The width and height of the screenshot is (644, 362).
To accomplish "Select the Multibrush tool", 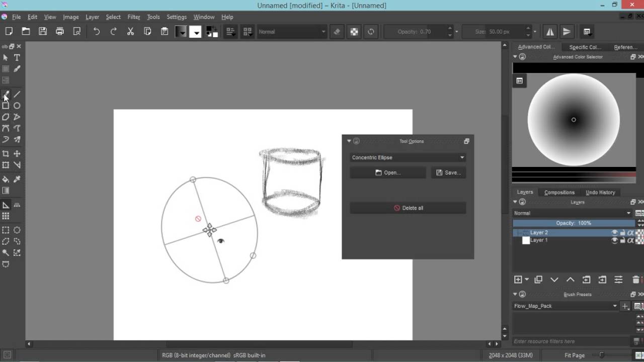I will coord(17,140).
